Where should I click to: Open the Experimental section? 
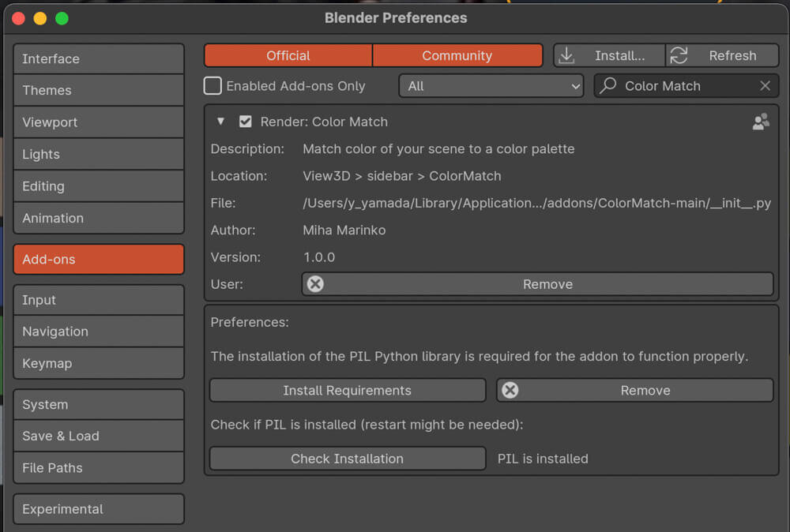tap(99, 509)
